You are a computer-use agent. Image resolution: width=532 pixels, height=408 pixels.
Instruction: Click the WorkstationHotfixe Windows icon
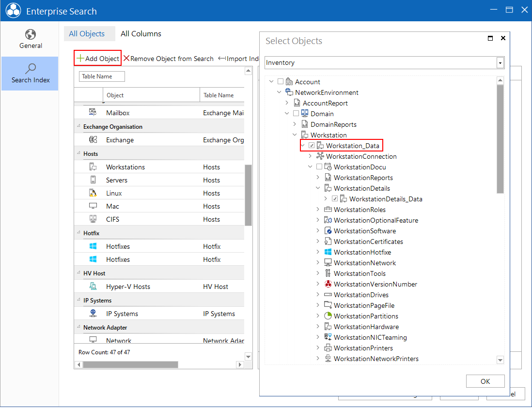click(x=328, y=252)
